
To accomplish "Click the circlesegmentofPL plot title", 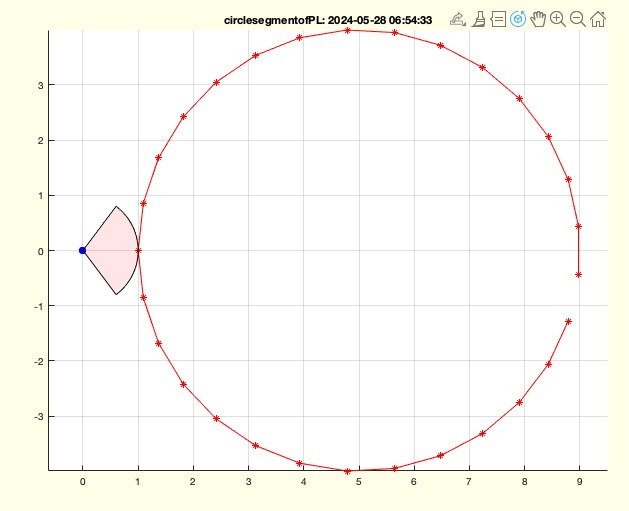I will tap(330, 19).
